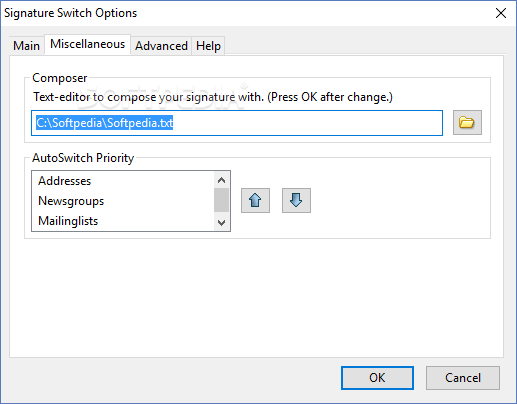Click the AutoSwitch Priority group label

pos(83,158)
